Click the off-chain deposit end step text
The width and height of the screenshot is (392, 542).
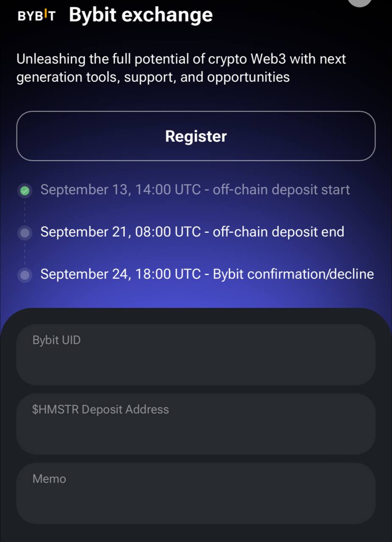click(192, 232)
